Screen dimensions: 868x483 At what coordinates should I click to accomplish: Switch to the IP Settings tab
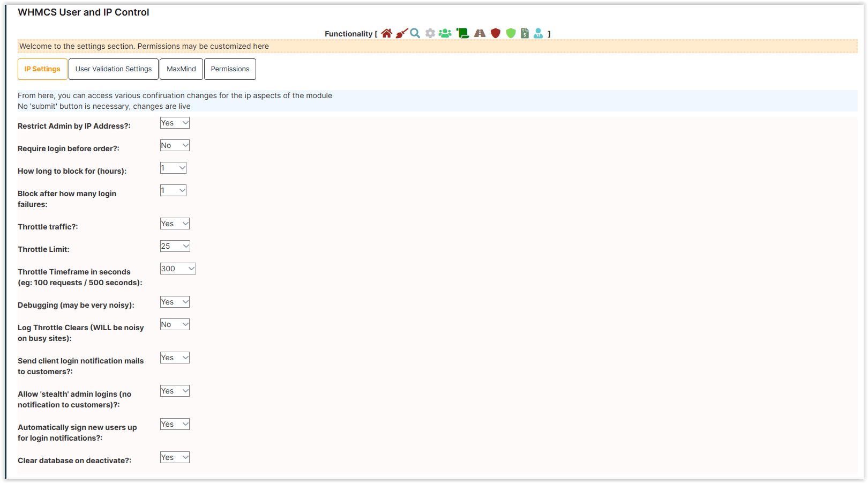[x=42, y=69]
